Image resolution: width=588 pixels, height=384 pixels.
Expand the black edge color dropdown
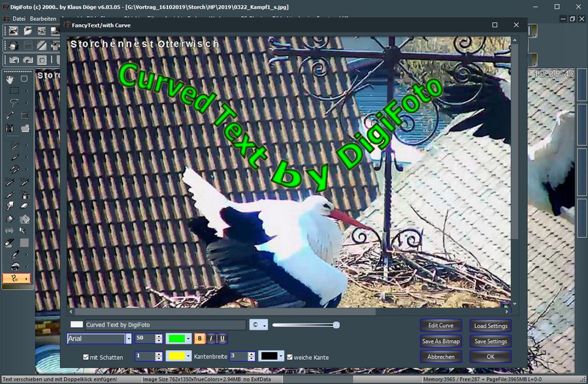(x=281, y=357)
